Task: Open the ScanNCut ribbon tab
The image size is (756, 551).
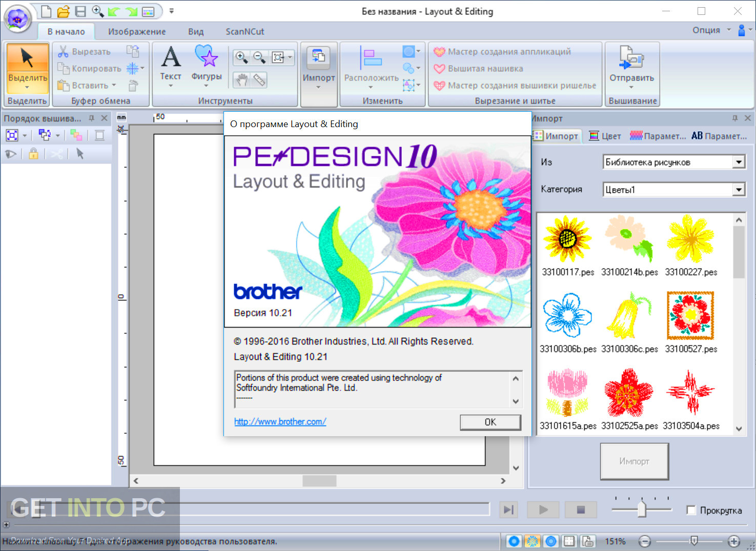Action: 245,31
